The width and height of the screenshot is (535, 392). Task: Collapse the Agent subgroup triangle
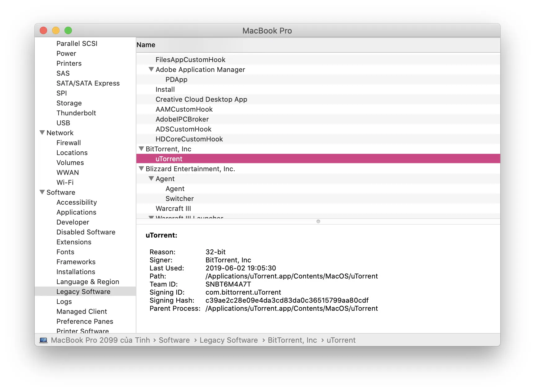tap(151, 179)
